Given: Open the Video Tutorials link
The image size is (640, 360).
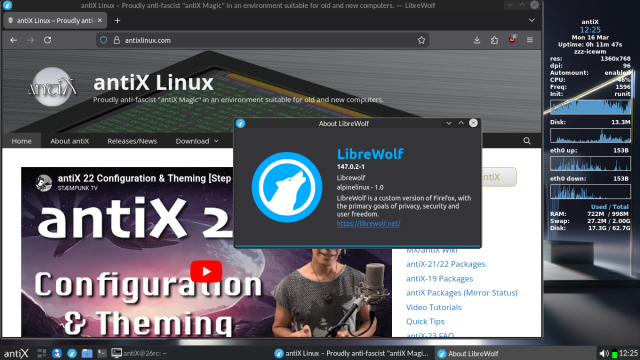Looking at the screenshot, I should pyautogui.click(x=433, y=307).
